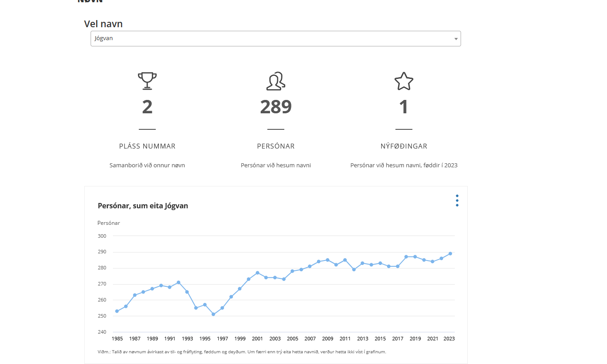Click text about føddir í 2023
This screenshot has width=607, height=364.
tap(404, 165)
